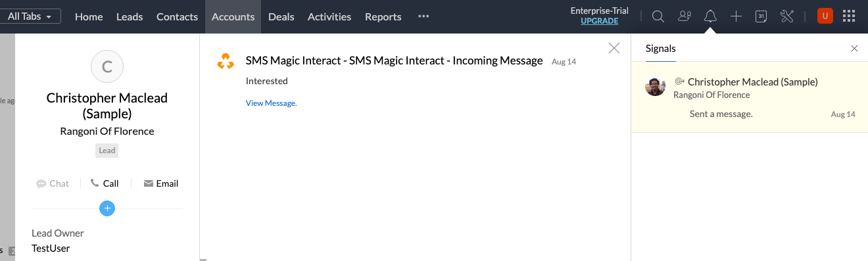
Task: Click the Signals bell icon
Action: coord(710,16)
